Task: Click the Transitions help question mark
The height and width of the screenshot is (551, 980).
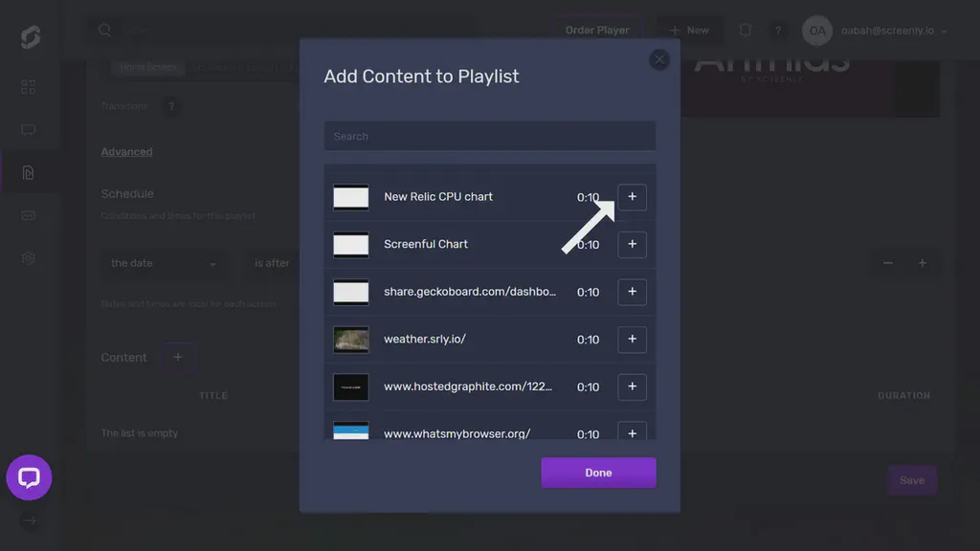Action: click(x=171, y=105)
